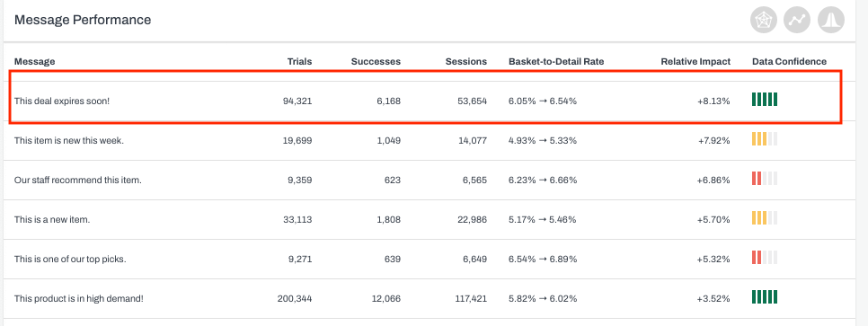
Task: Click the 22,986 sessions value
Action: (473, 220)
